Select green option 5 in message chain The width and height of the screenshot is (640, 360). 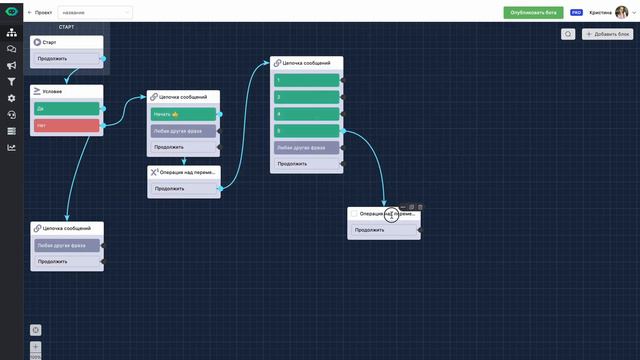click(x=307, y=131)
